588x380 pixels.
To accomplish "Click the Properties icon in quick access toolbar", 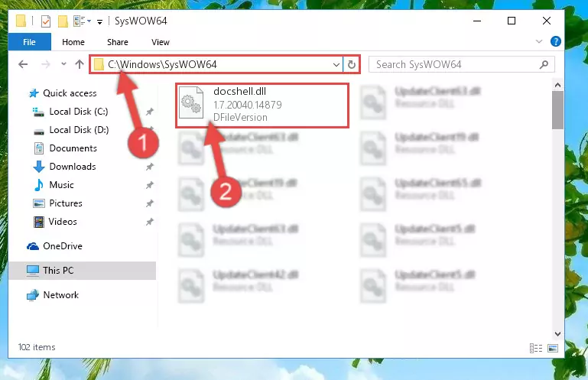I will click(45, 21).
